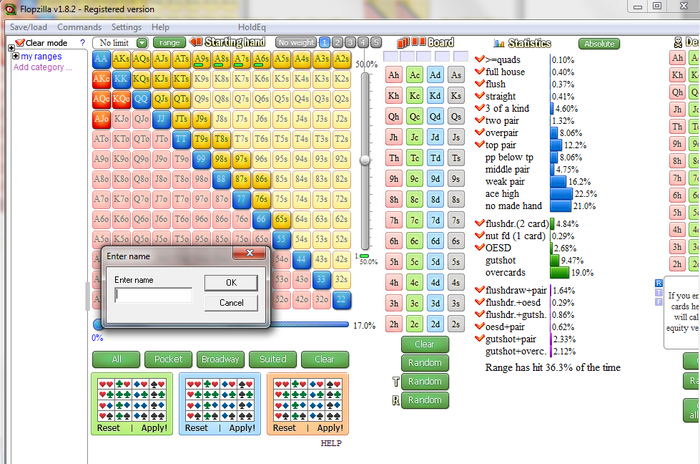The width and height of the screenshot is (700, 464).
Task: Uncheck the >=quads statistic filter
Action: [x=480, y=59]
